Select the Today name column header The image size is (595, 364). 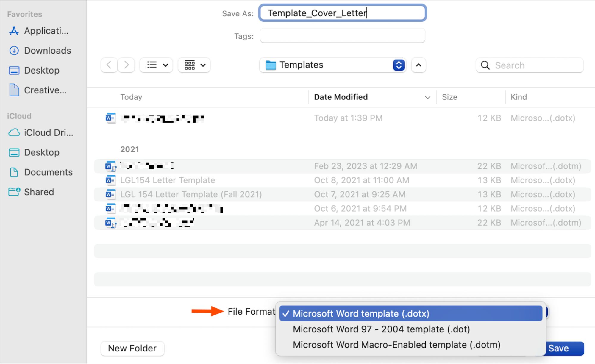point(131,97)
